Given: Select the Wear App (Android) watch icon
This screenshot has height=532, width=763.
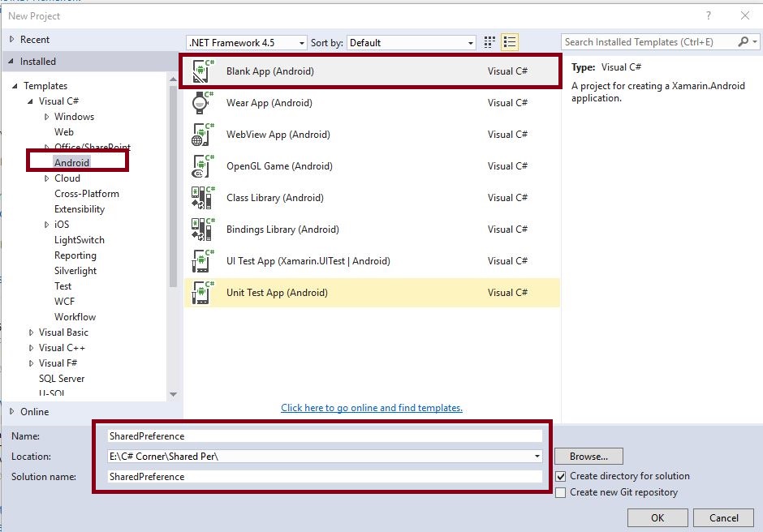Looking at the screenshot, I should point(202,103).
